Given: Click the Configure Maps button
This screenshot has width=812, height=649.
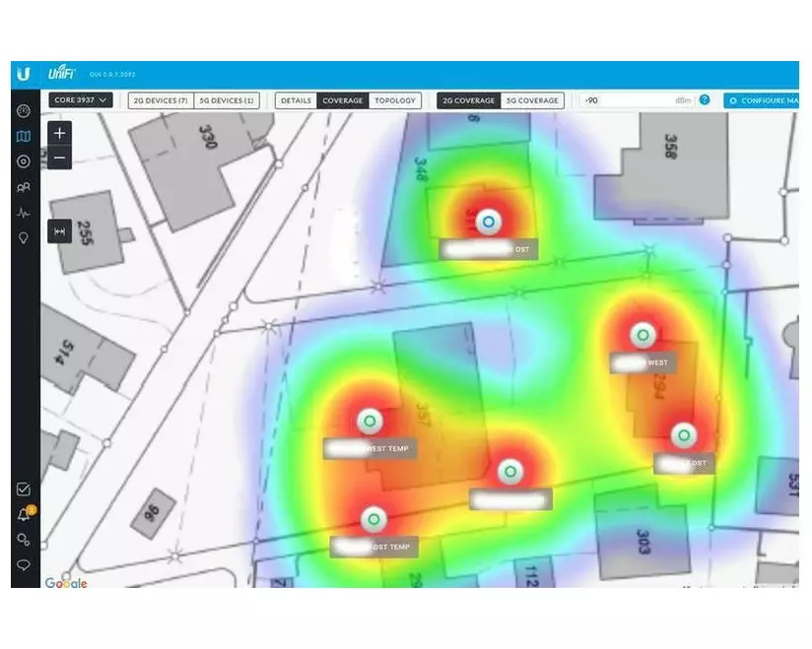Looking at the screenshot, I should (762, 100).
